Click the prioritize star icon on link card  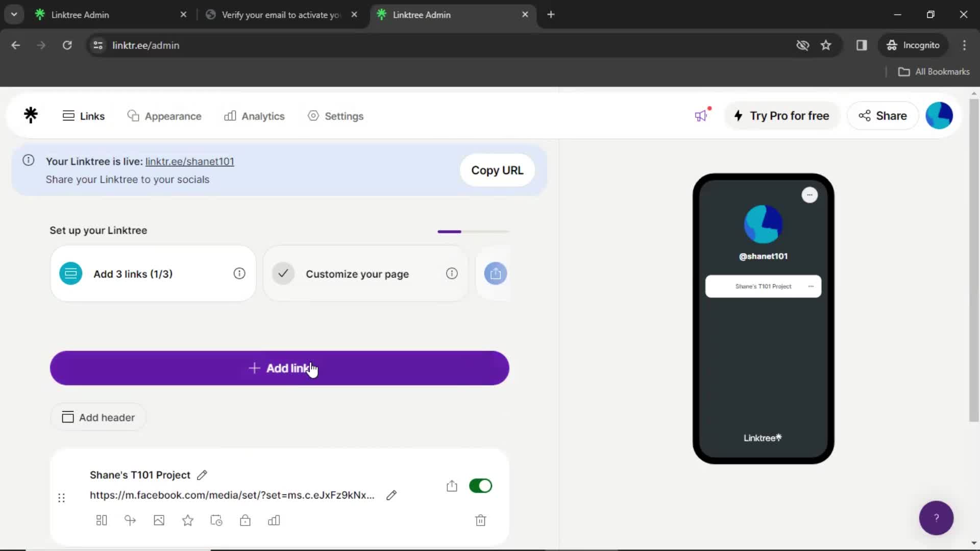click(188, 520)
